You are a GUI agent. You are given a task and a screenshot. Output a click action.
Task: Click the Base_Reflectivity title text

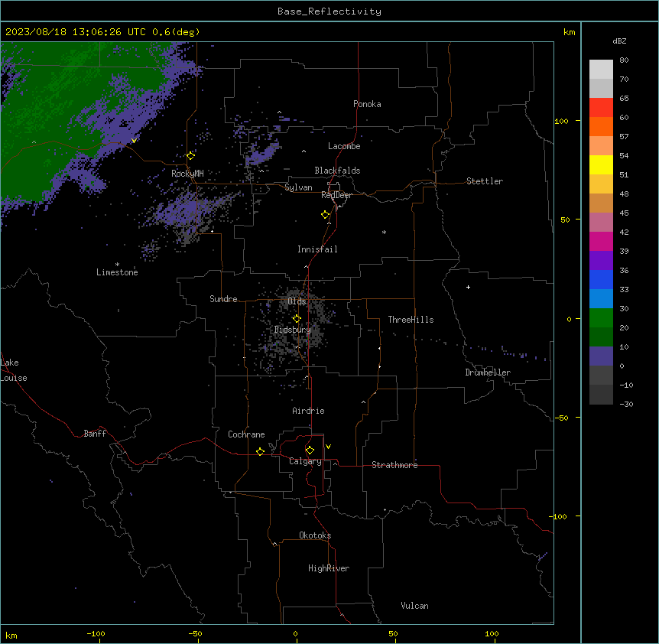(329, 11)
